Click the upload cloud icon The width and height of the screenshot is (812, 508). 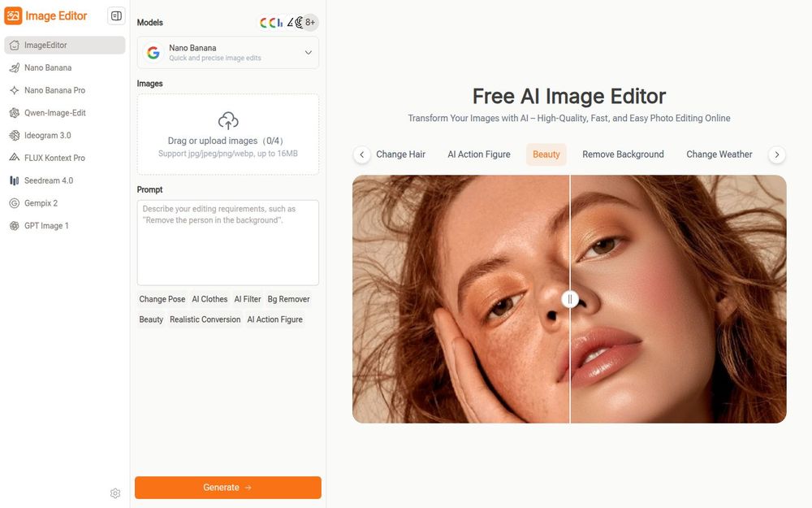(x=228, y=121)
